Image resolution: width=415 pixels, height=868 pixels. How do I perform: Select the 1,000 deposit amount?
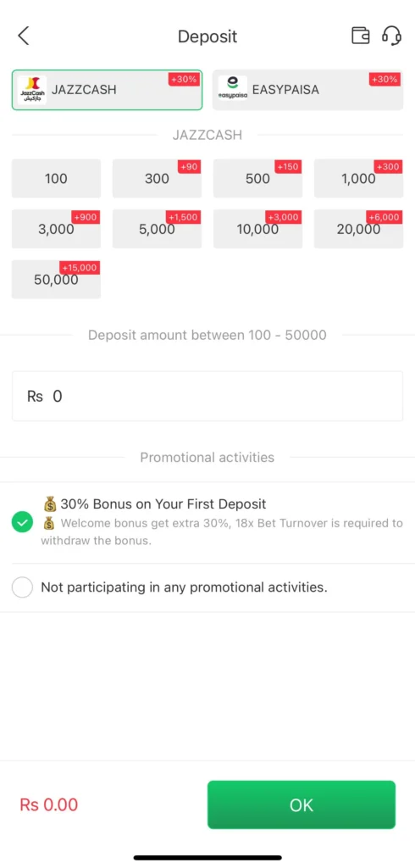click(x=358, y=178)
